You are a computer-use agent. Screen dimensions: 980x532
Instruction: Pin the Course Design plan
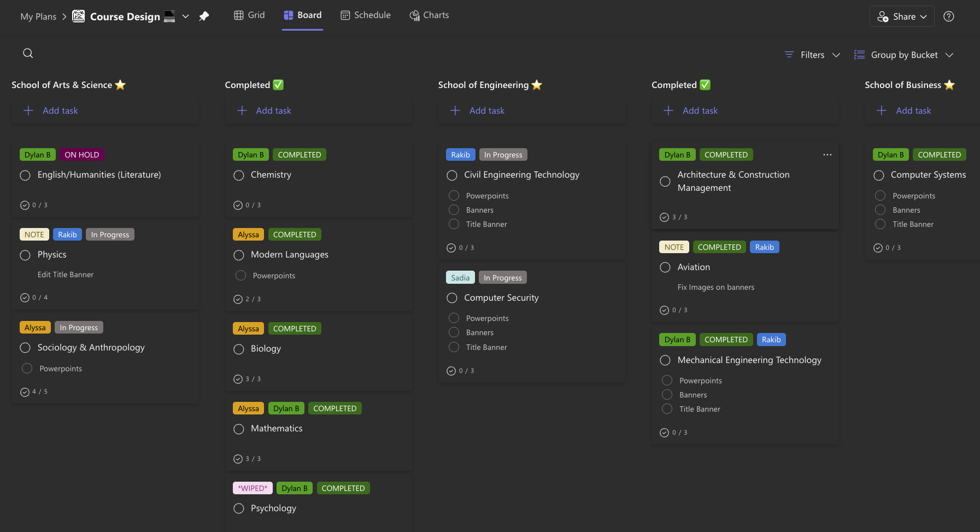click(204, 16)
